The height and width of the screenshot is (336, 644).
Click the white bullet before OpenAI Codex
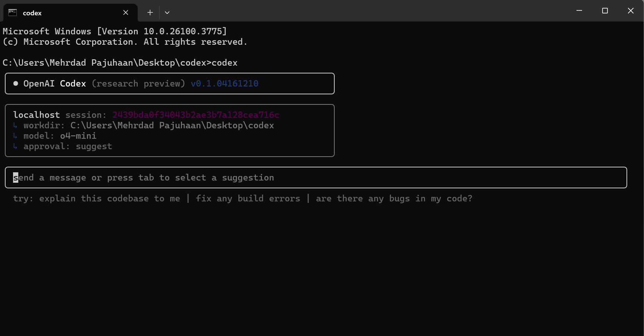tap(16, 84)
